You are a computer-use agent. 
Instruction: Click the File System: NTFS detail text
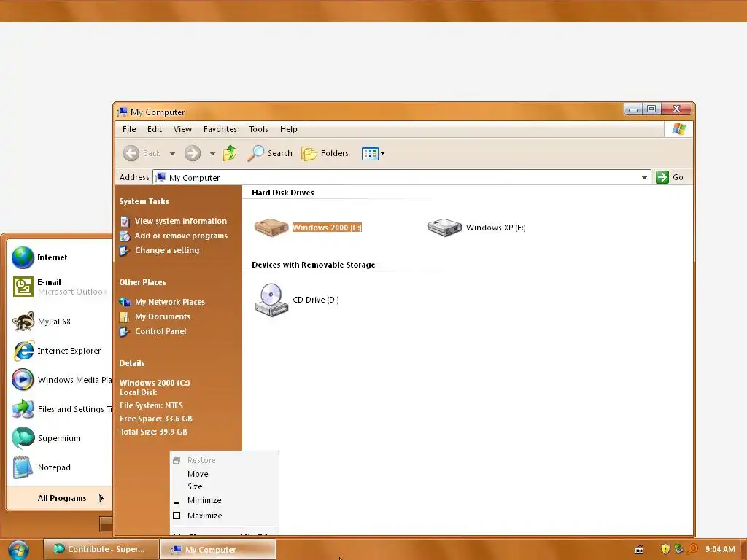click(x=151, y=405)
